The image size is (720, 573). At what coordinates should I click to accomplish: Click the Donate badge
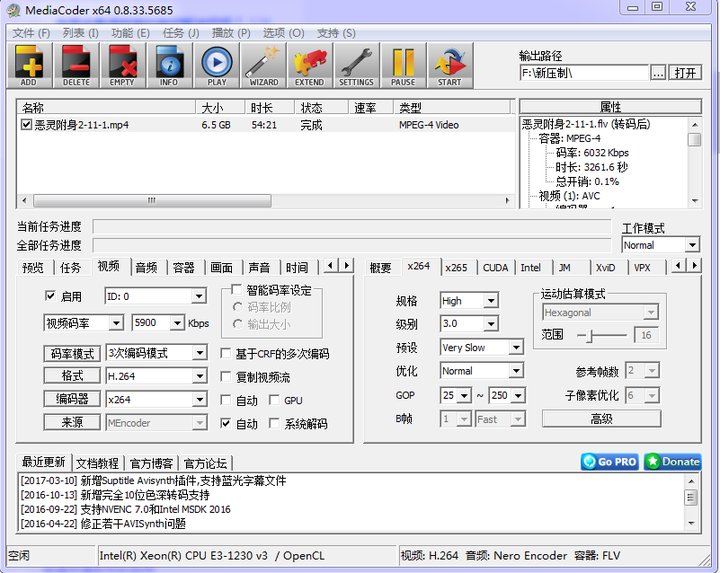pyautogui.click(x=673, y=461)
